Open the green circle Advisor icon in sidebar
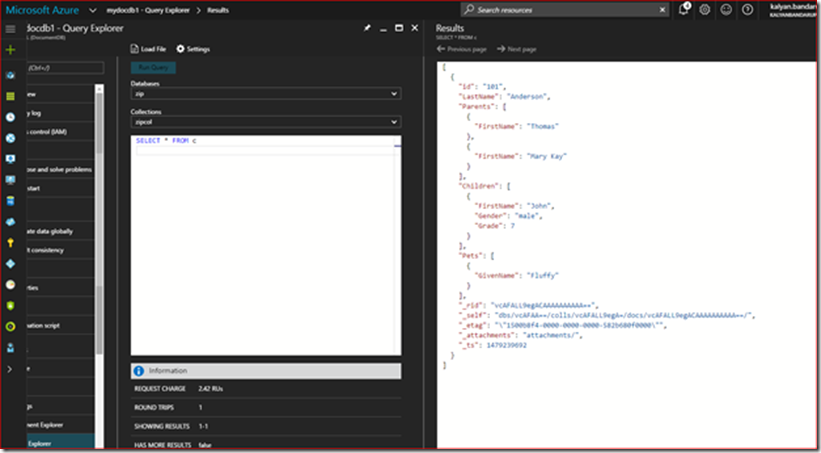Screen dimensions: 821x453 tap(10, 327)
